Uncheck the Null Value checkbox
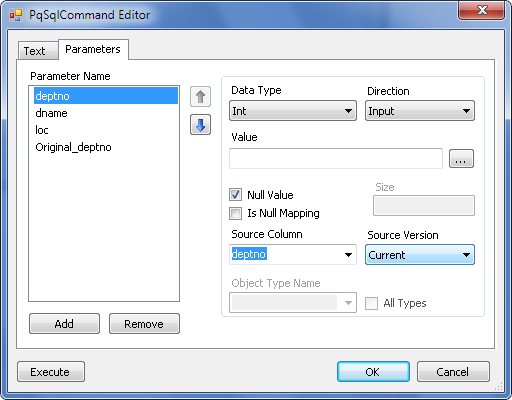 click(235, 195)
